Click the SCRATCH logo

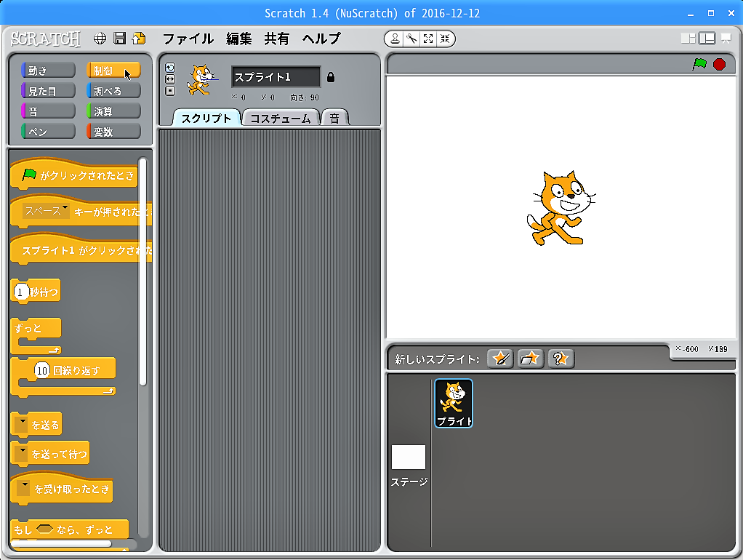point(46,39)
